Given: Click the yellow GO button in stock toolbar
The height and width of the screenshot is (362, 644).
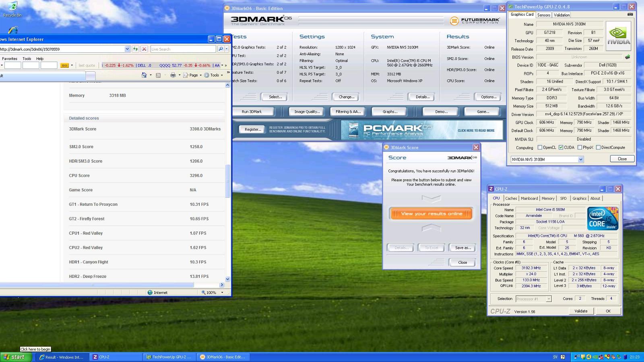Looking at the screenshot, I should click(x=64, y=65).
